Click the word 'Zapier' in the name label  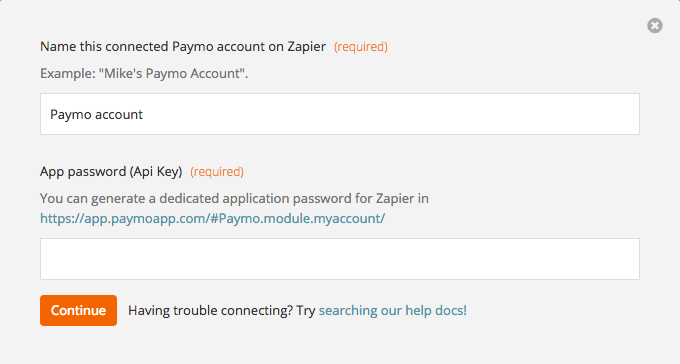(x=307, y=46)
